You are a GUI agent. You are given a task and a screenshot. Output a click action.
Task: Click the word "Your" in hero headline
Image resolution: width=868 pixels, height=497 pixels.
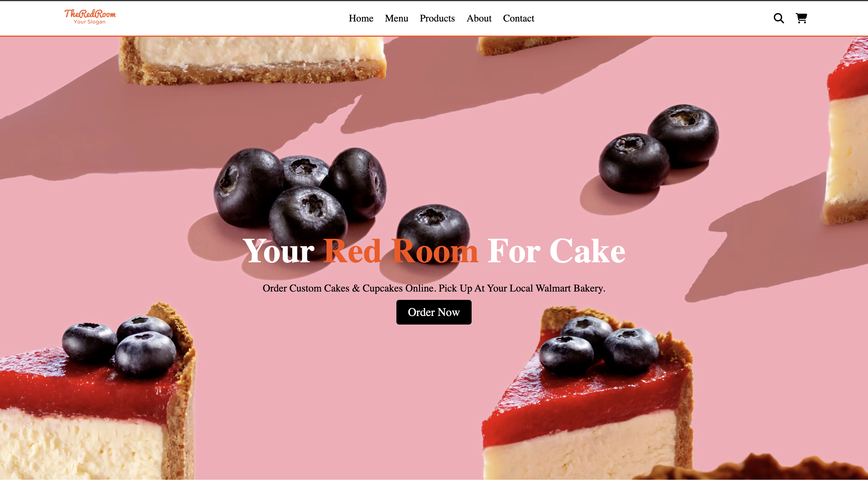point(278,251)
